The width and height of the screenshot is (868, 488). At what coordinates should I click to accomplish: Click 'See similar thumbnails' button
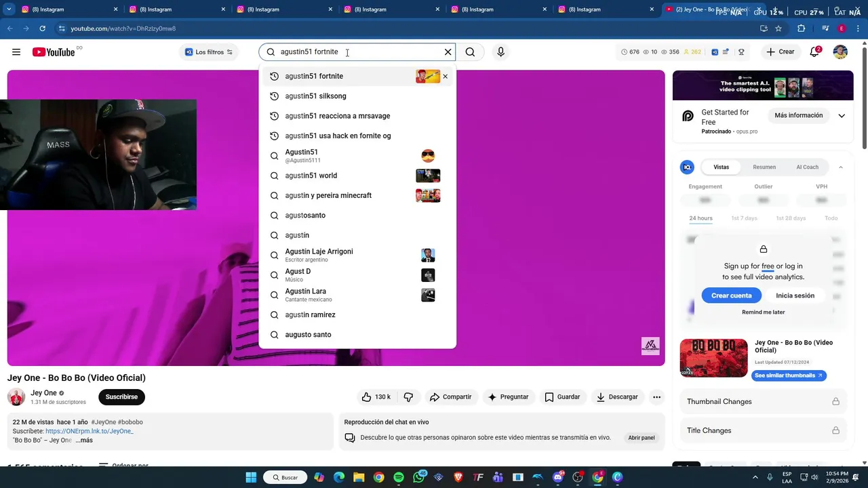(789, 375)
